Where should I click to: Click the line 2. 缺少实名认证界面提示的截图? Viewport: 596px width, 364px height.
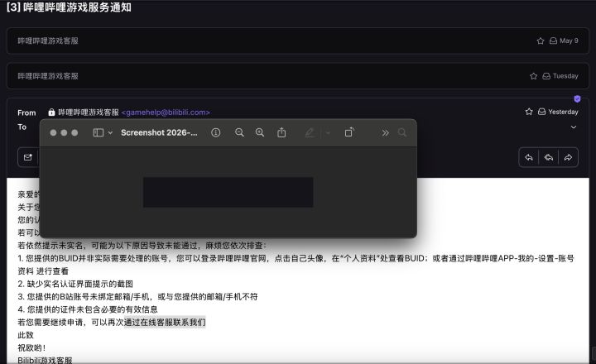click(x=75, y=284)
